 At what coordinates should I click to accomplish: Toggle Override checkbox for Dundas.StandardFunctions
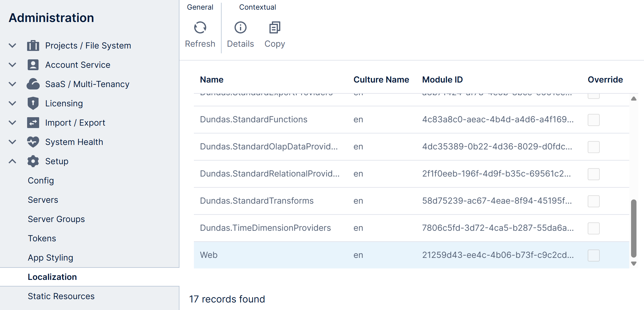pyautogui.click(x=593, y=120)
